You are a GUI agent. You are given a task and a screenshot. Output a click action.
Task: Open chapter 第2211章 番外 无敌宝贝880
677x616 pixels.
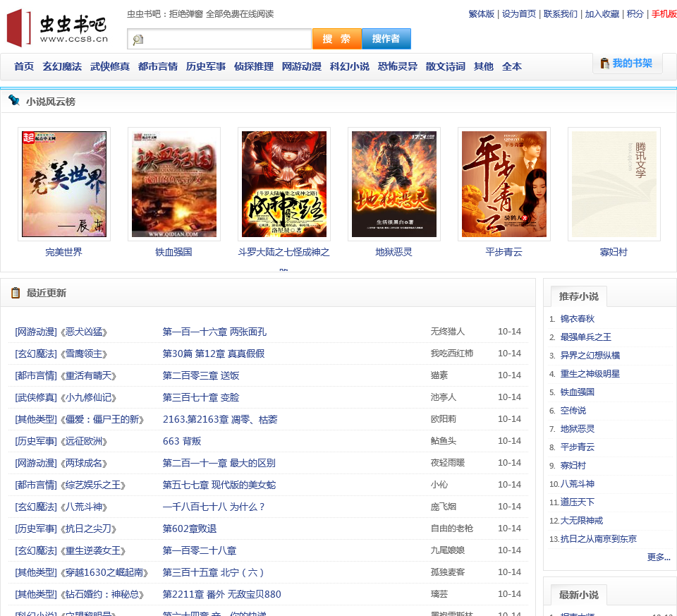pos(222,594)
